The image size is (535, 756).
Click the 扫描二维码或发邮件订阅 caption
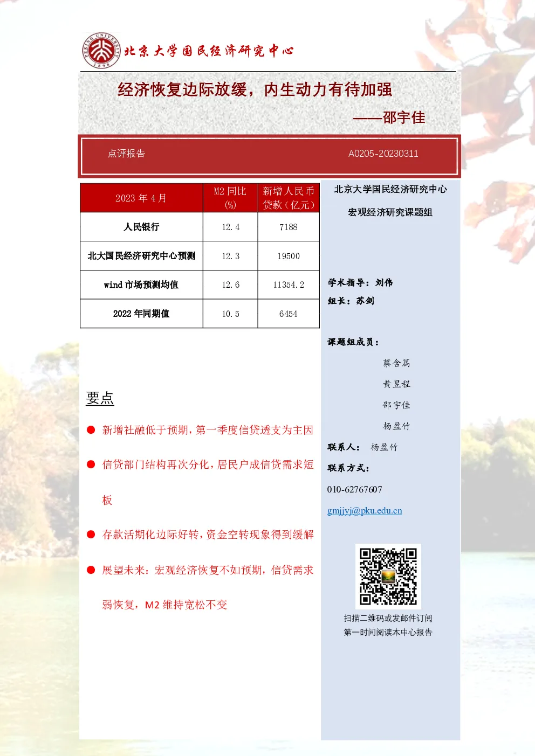coord(388,619)
